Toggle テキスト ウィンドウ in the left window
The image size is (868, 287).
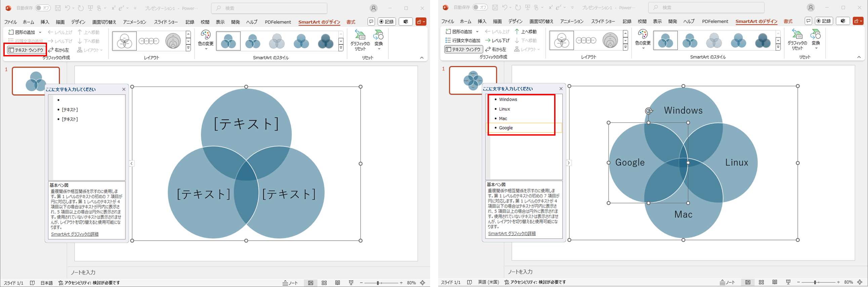click(x=26, y=50)
